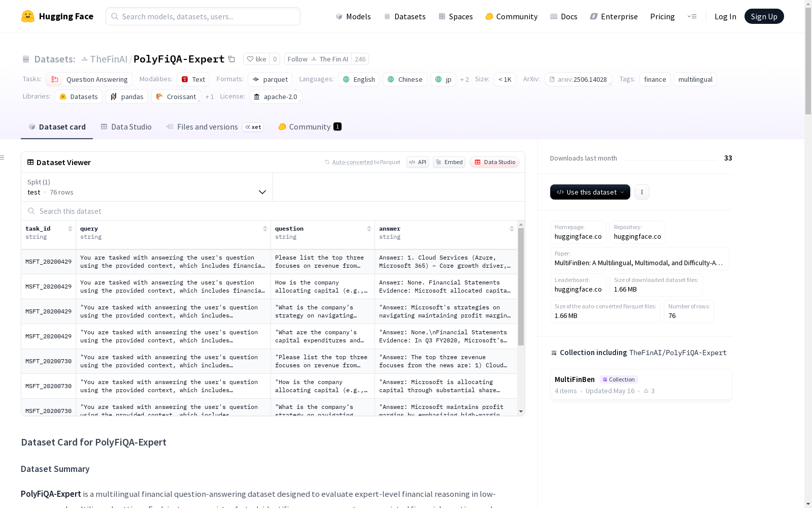Click the parquet format tag
The height and width of the screenshot is (508, 812).
[270, 79]
